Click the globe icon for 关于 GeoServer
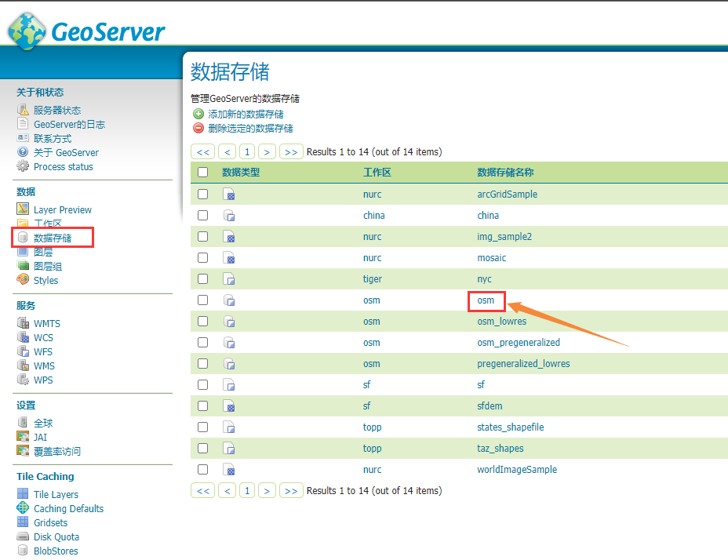This screenshot has width=728, height=560. pyautogui.click(x=24, y=153)
